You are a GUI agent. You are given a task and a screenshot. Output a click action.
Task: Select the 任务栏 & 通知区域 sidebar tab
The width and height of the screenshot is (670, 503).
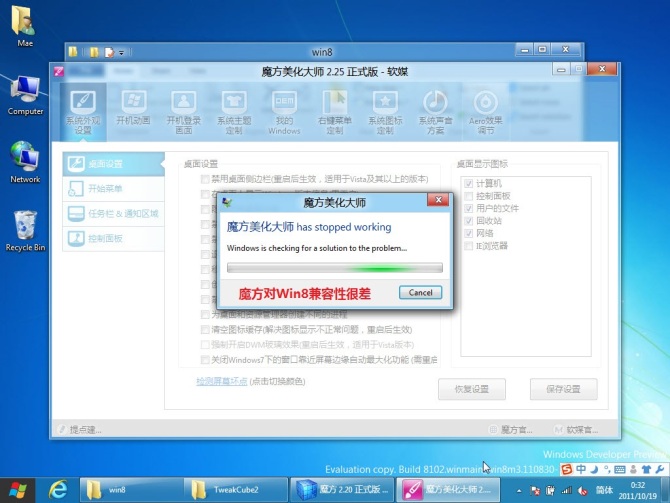coord(113,213)
